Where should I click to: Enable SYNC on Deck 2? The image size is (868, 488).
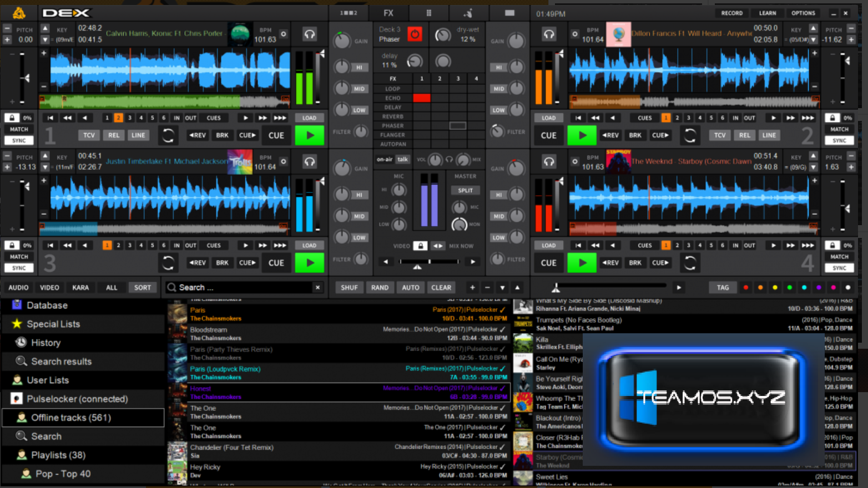click(x=839, y=141)
